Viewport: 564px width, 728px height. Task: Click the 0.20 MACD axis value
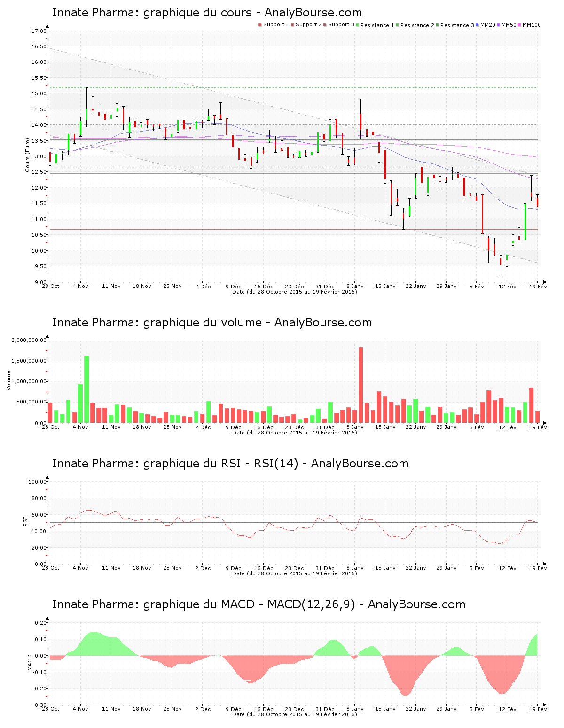click(40, 623)
